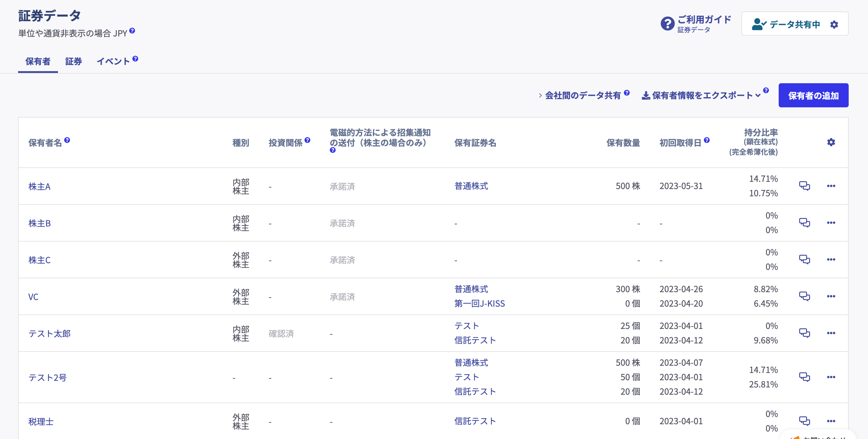Open three-dot menu for 株主B row
Viewport: 868px width, 439px height.
coord(831,223)
